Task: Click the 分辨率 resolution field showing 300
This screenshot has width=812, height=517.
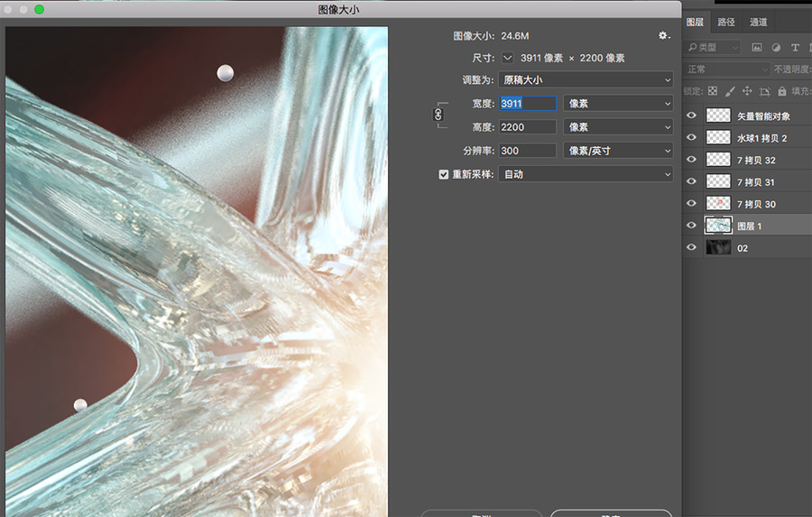Action: click(x=528, y=151)
